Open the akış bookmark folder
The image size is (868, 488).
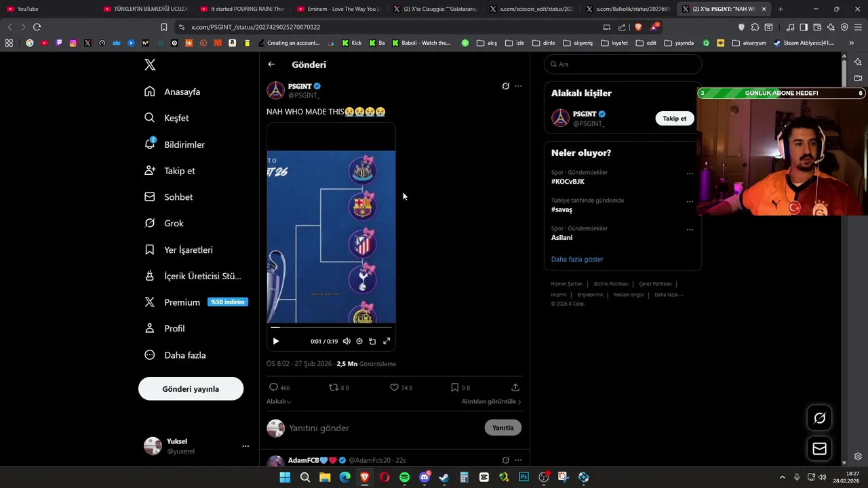pos(487,43)
